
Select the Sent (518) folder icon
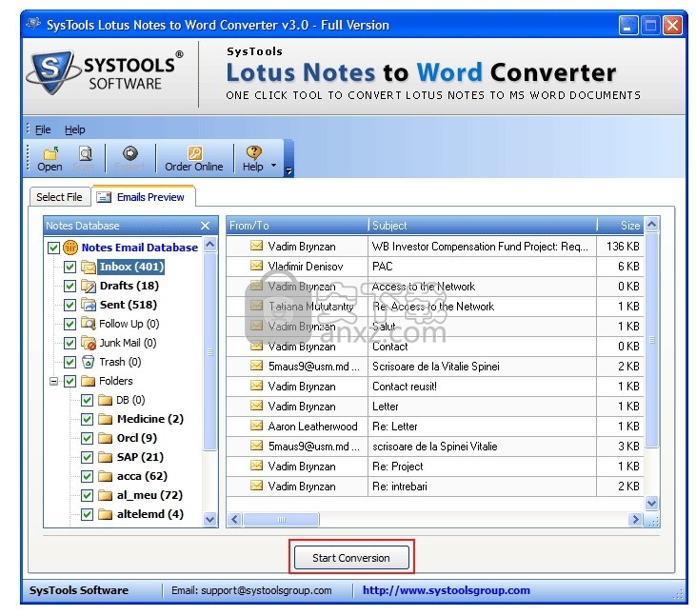(x=89, y=305)
